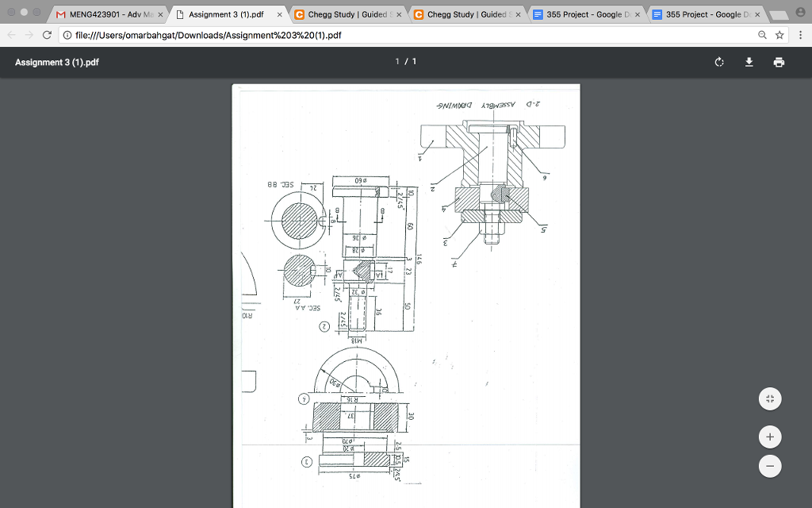Image resolution: width=812 pixels, height=508 pixels.
Task: Bookmark this page with star icon
Action: pyautogui.click(x=779, y=35)
